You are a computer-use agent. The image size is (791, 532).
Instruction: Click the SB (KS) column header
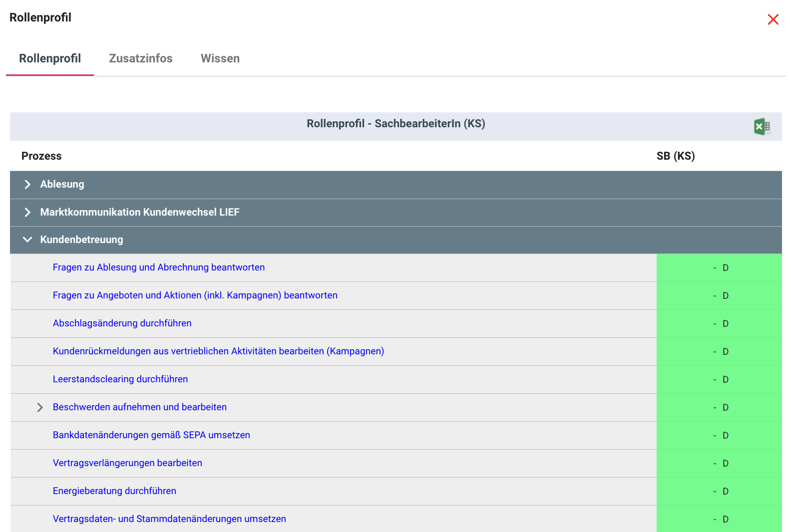pyautogui.click(x=675, y=156)
